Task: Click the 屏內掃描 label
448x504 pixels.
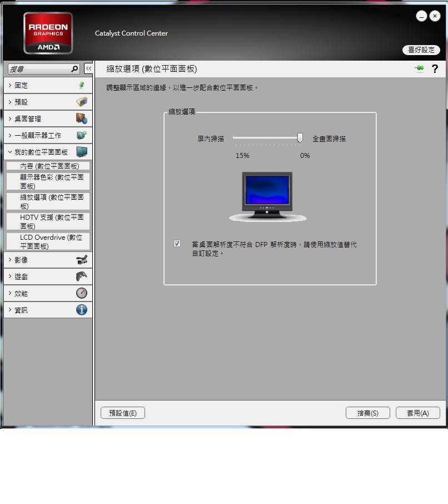Action: (x=210, y=139)
